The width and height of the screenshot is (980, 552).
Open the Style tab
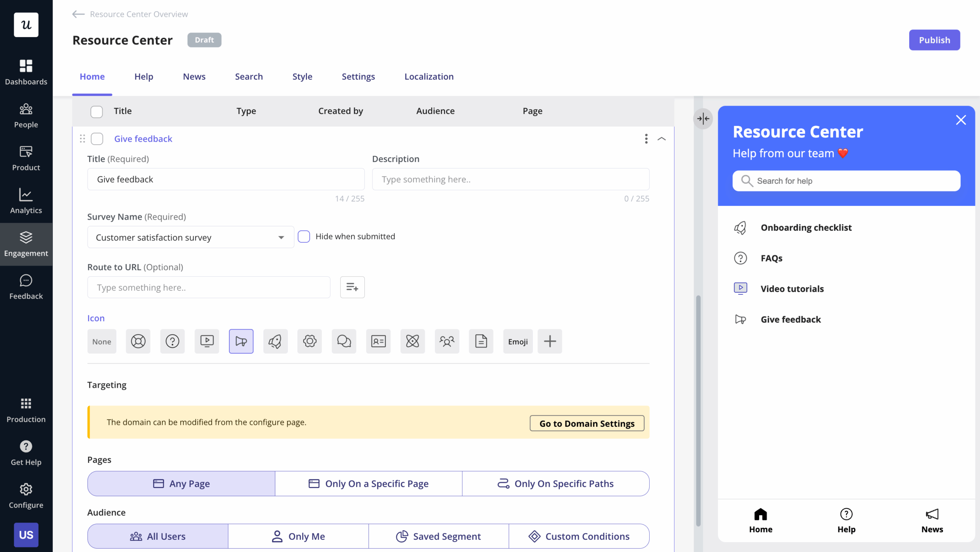click(302, 76)
